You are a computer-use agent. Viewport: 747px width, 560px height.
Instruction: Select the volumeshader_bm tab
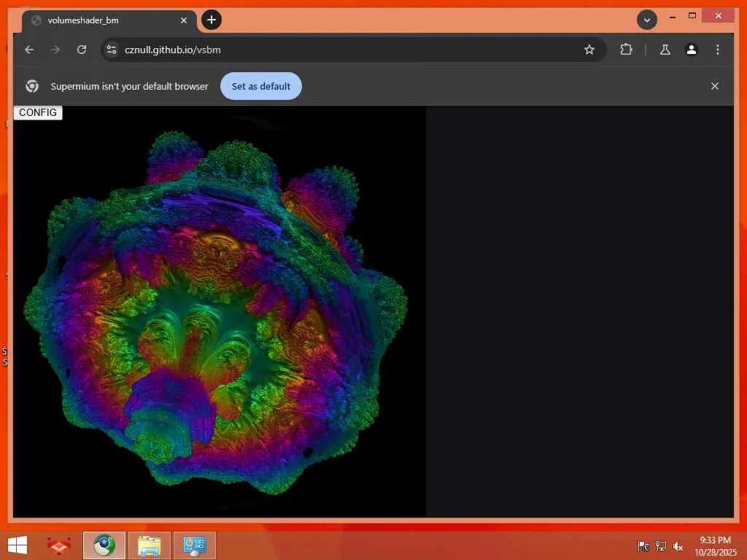tap(109, 21)
